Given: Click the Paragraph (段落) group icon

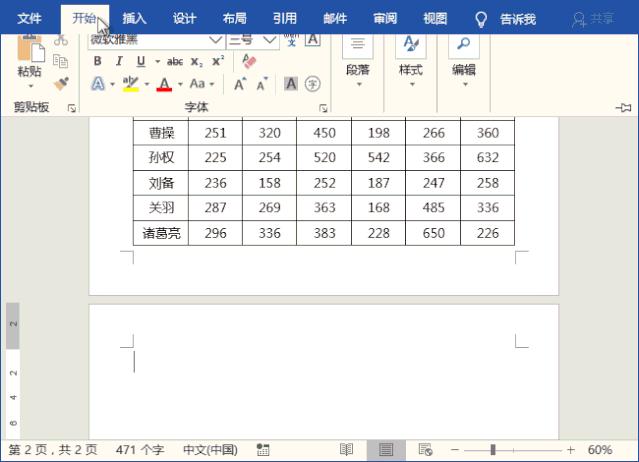Looking at the screenshot, I should (358, 46).
